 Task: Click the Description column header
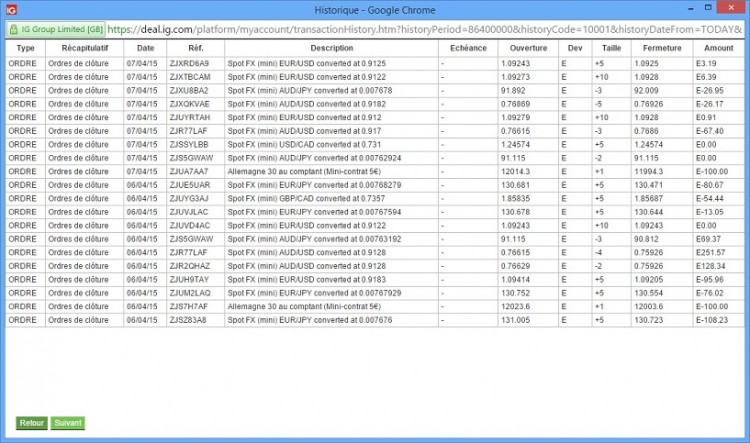(x=331, y=48)
